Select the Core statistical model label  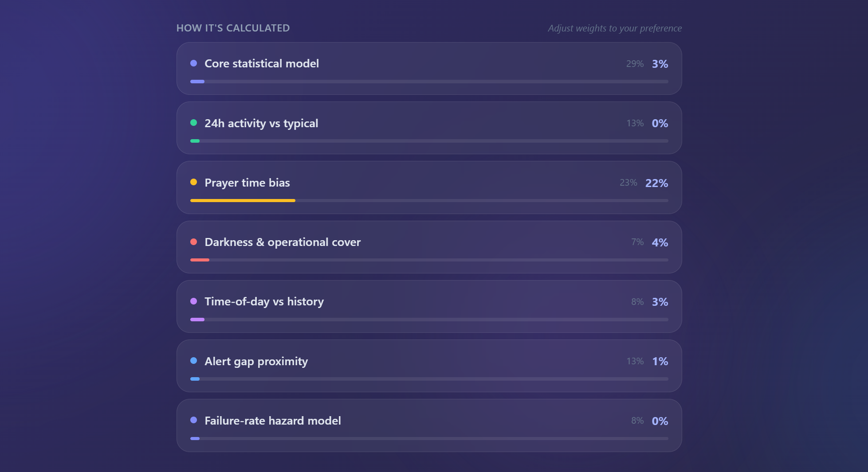pyautogui.click(x=262, y=64)
